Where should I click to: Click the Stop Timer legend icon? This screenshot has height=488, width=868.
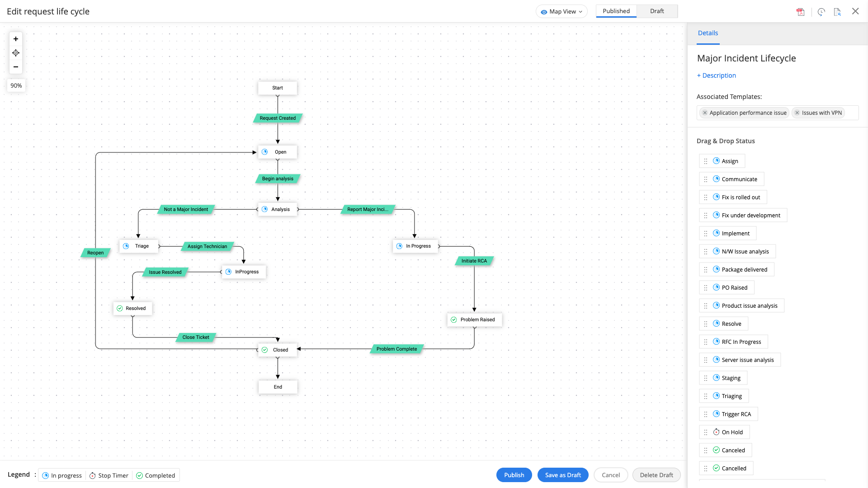[92, 475]
